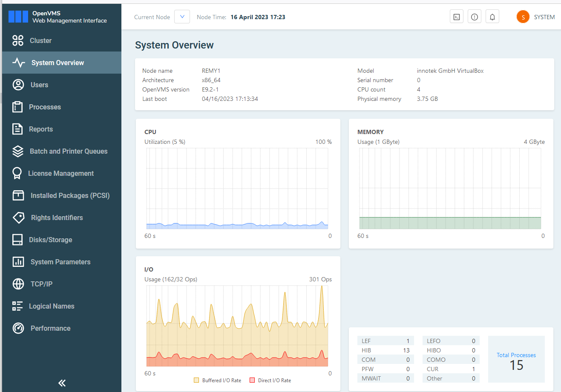Expand the Current Node dropdown
This screenshot has width=561, height=392.
point(182,17)
